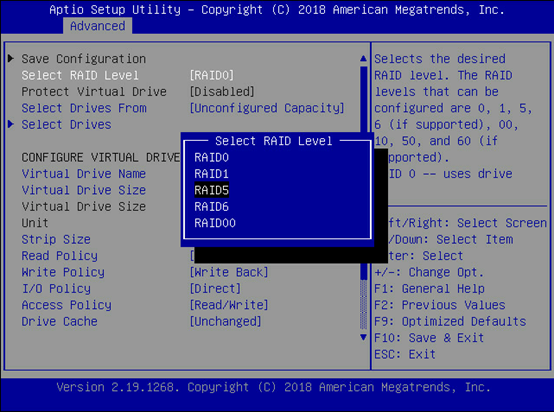
Task: Select the Strip Size setting
Action: tap(56, 240)
